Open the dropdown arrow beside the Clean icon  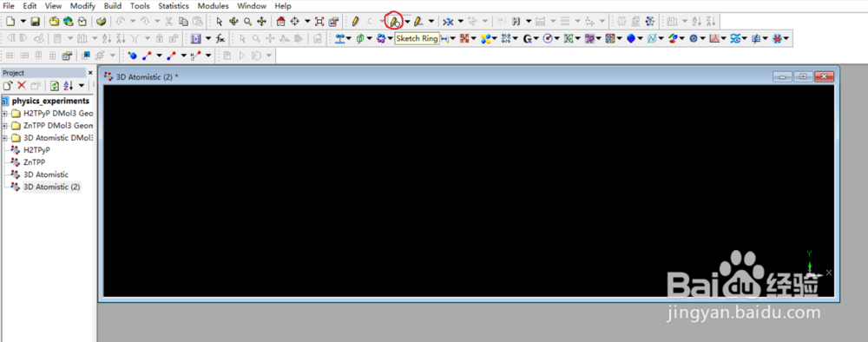[461, 22]
